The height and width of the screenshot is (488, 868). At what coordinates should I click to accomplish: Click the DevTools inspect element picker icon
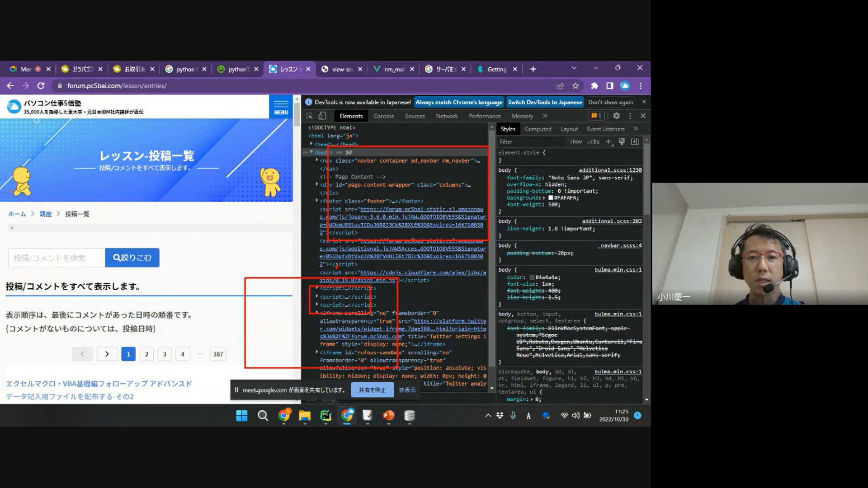pos(310,116)
